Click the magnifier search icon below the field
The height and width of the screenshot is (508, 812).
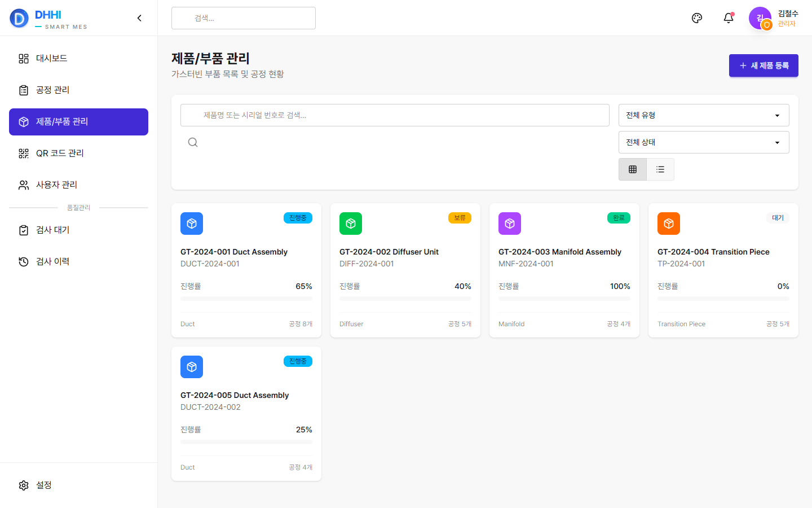click(x=193, y=142)
